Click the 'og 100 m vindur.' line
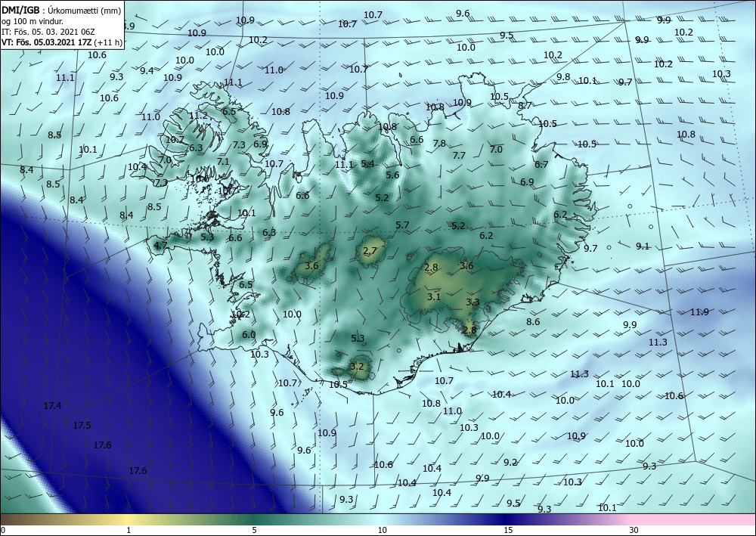Image resolution: width=756 pixels, height=536 pixels. coord(32,20)
